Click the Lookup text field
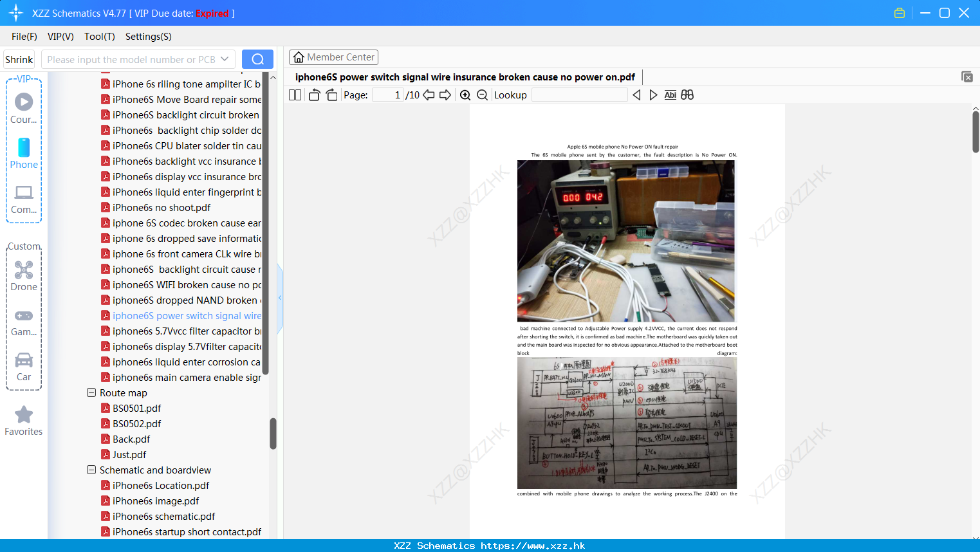 [x=580, y=95]
